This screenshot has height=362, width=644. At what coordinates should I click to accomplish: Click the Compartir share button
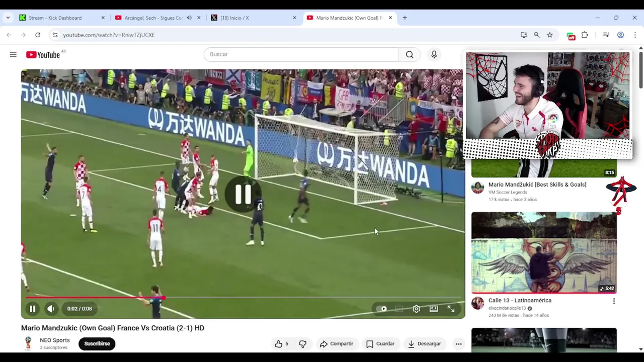[x=336, y=344]
